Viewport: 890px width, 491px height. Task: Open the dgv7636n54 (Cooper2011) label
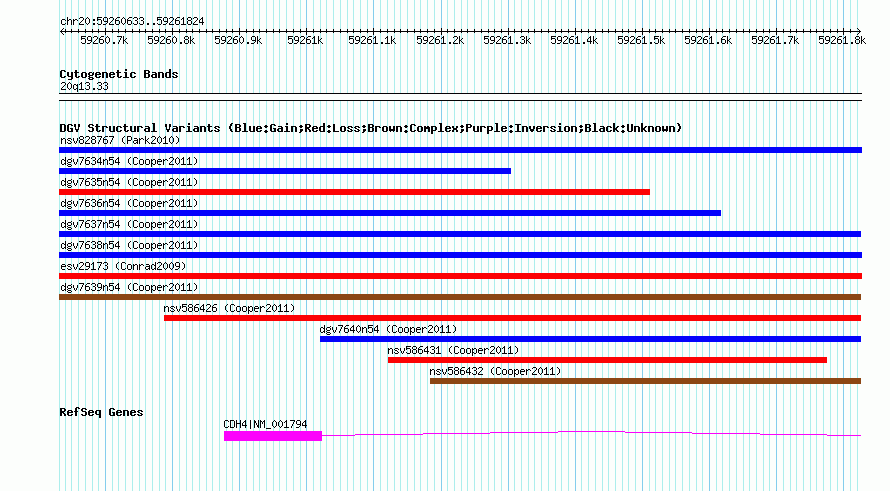129,203
